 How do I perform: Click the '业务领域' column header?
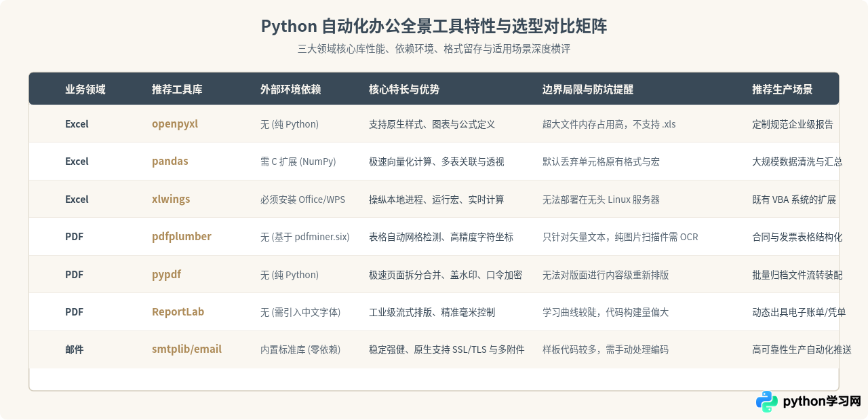[x=85, y=90]
